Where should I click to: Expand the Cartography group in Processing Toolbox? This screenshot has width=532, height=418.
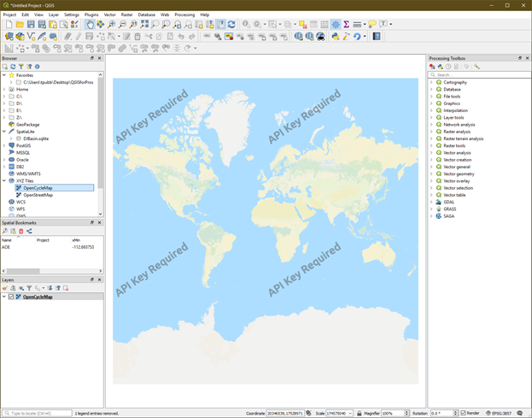pyautogui.click(x=431, y=82)
